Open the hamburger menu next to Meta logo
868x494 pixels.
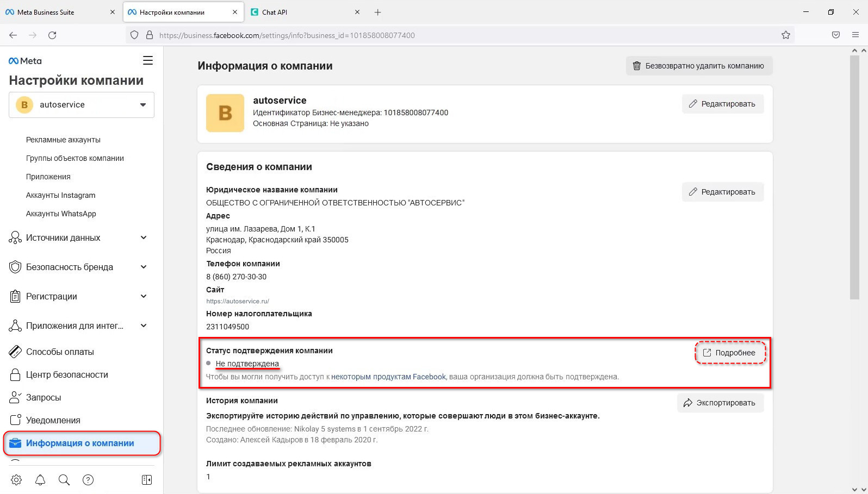click(x=148, y=60)
